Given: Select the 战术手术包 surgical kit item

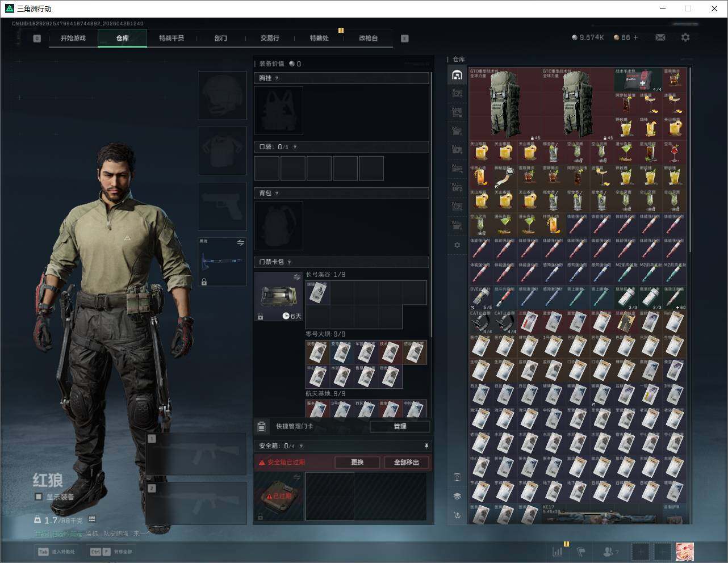Looking at the screenshot, I should tap(638, 80).
